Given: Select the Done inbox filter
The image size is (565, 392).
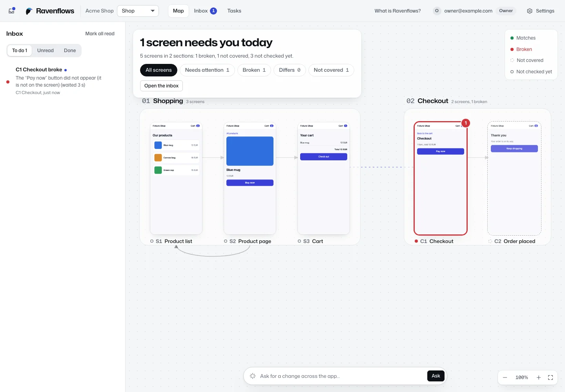Looking at the screenshot, I should tap(70, 51).
